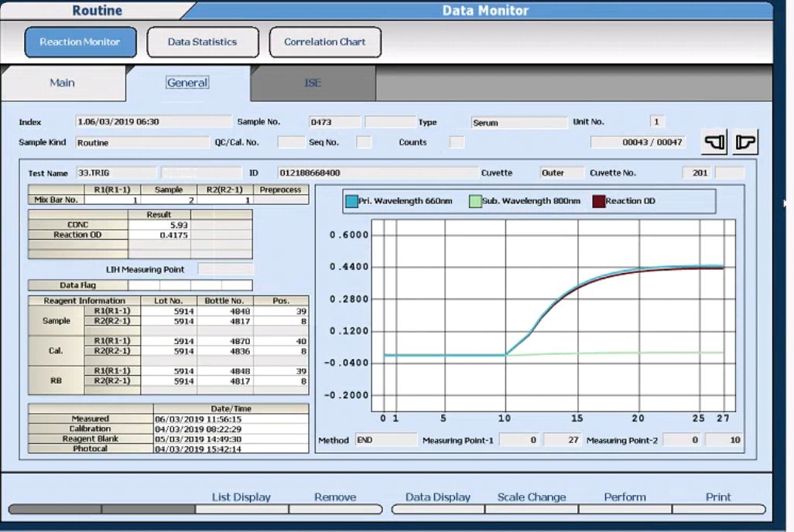
Task: Open the Routine section header
Action: 97,10
